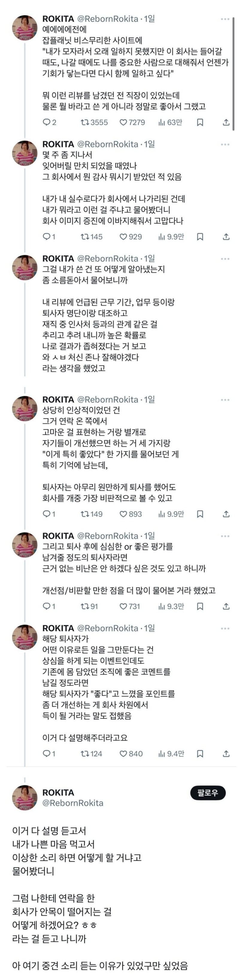Screen dimensions: 250x980
Task: Bookmark the first tweet in thread
Action: [200, 123]
